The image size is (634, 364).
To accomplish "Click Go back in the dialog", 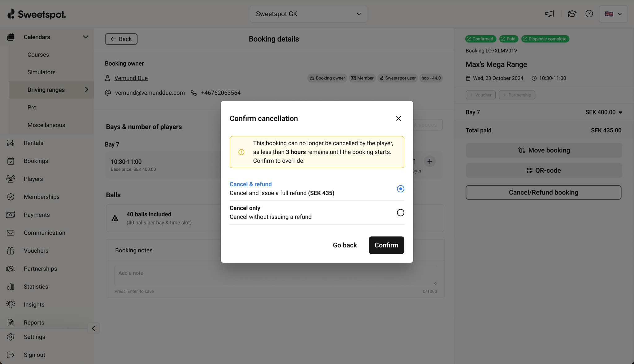I will (345, 245).
